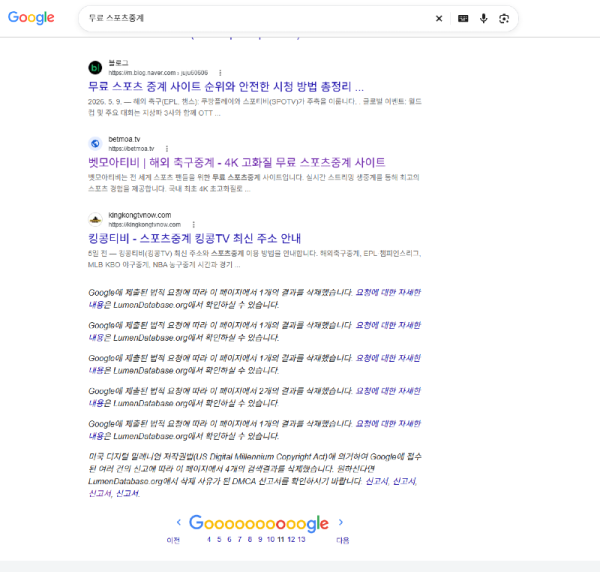Open the Lumen details link in the 2개의 결과 removal notice
600x572 pixels.
(x=388, y=391)
